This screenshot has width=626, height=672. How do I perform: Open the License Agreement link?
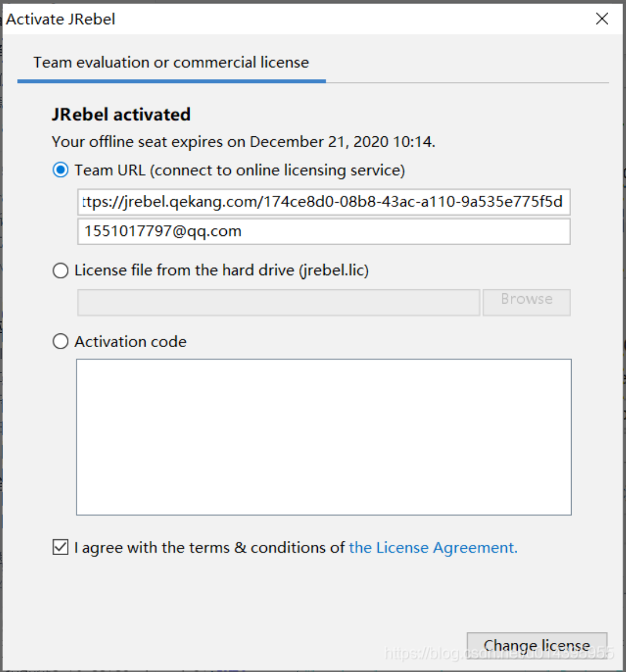pyautogui.click(x=433, y=548)
